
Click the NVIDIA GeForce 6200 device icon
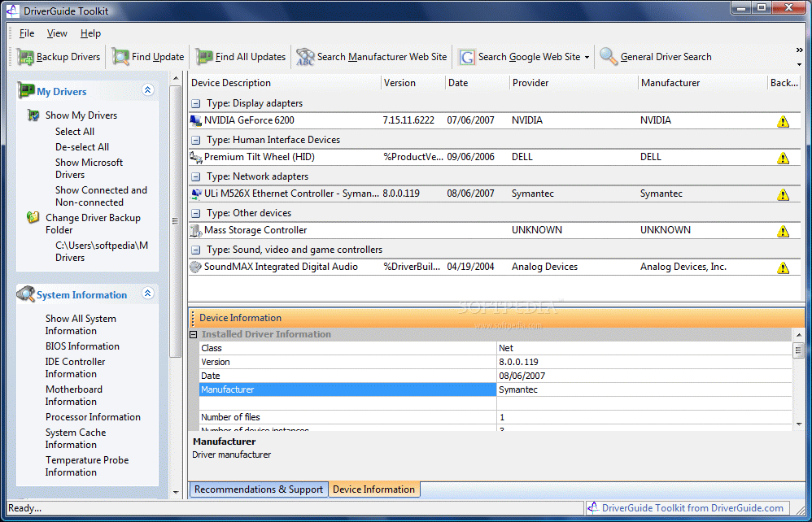[x=196, y=120]
